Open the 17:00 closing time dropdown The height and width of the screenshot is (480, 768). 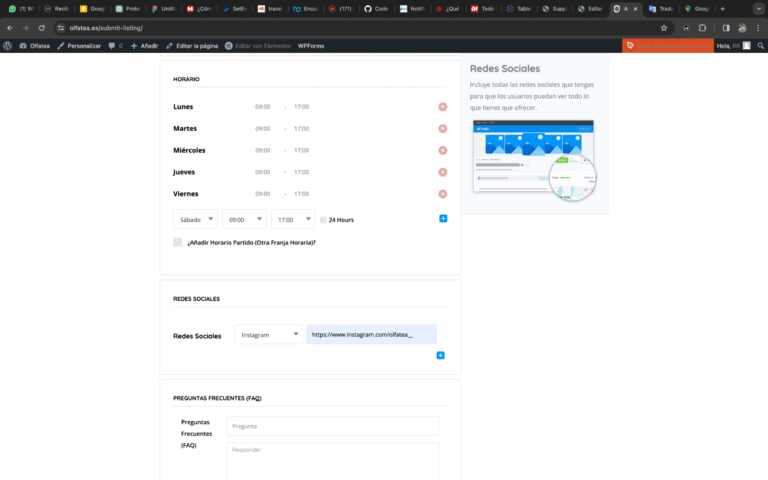coord(293,219)
